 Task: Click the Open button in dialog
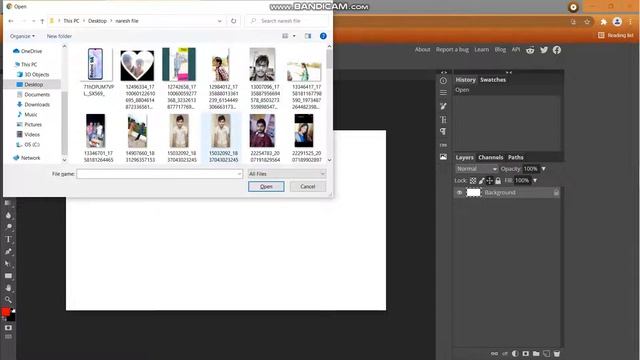(x=266, y=187)
